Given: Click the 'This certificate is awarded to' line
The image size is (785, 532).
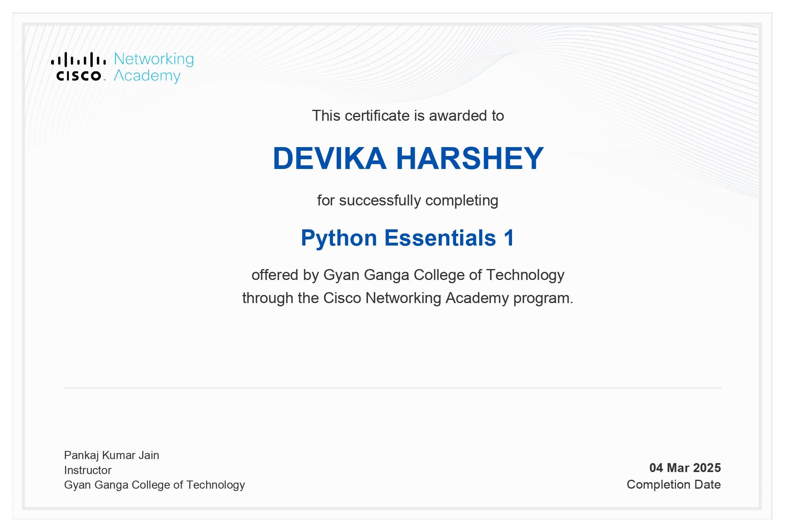Looking at the screenshot, I should pos(408,116).
